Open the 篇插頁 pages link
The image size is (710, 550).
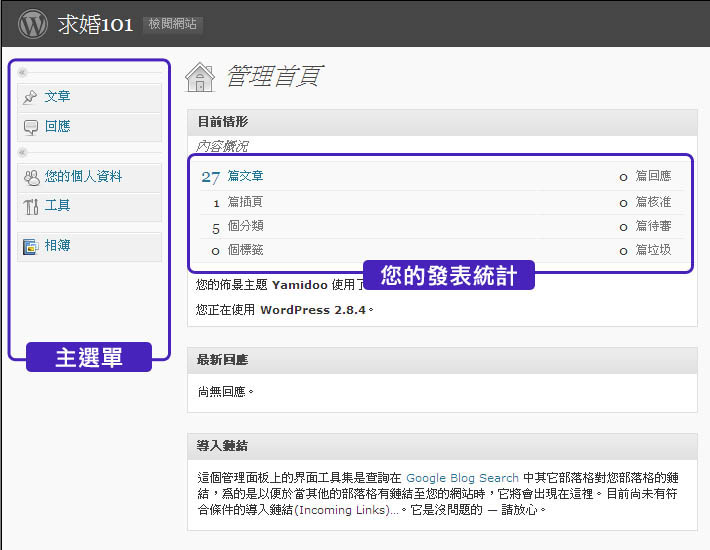click(245, 201)
